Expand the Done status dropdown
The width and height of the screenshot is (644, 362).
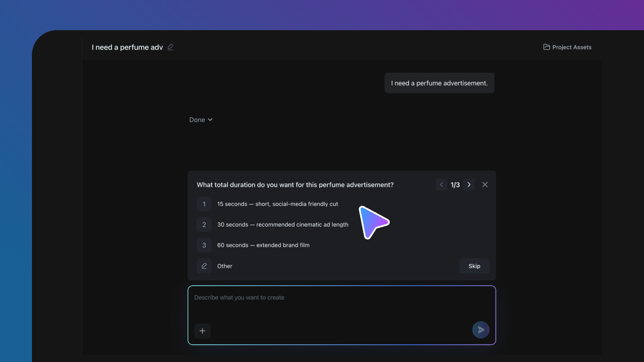click(x=201, y=120)
